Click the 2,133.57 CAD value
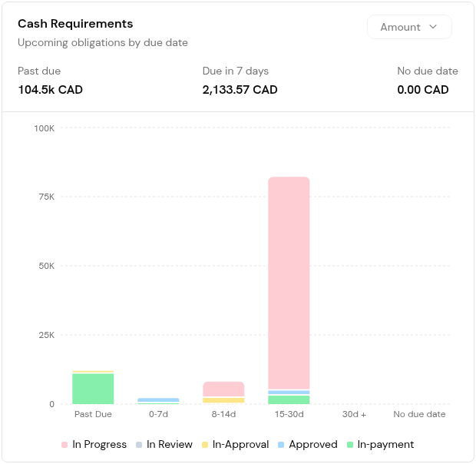476x464 pixels. click(240, 90)
